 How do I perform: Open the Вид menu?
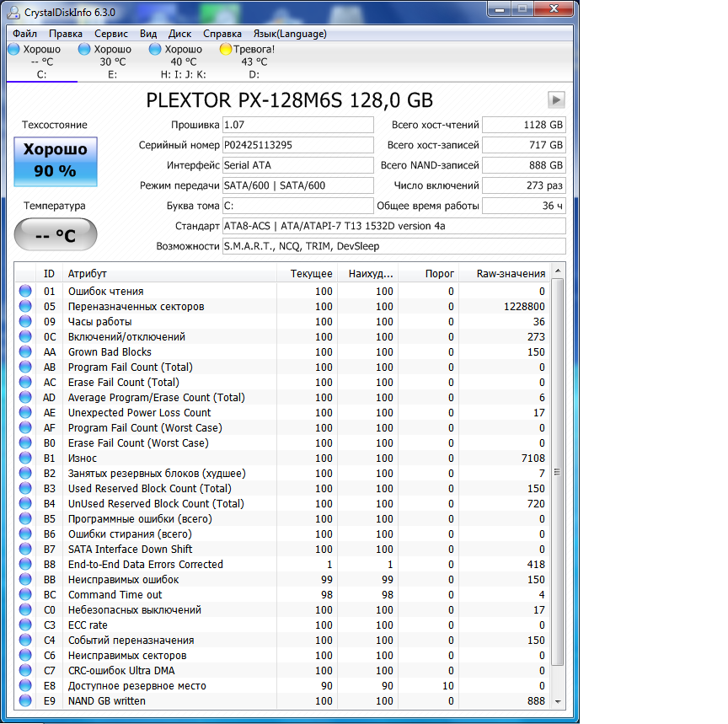pos(148,34)
